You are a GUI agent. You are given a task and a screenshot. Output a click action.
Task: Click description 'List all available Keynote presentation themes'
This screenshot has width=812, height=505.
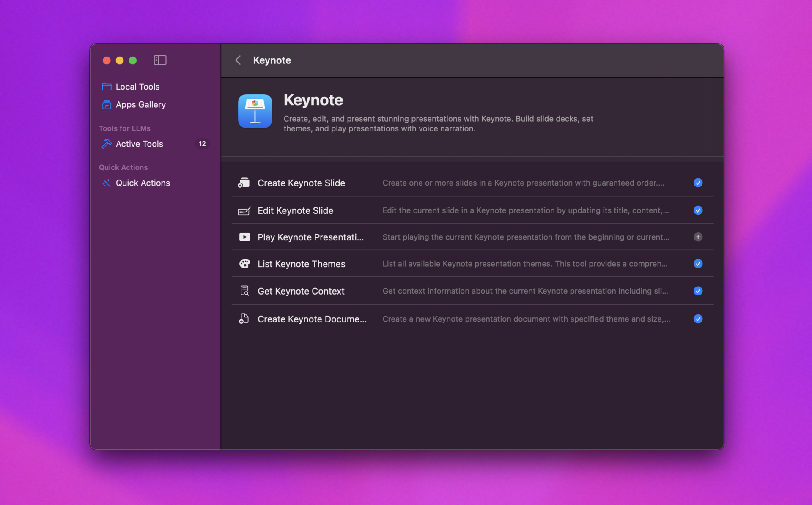(x=525, y=264)
